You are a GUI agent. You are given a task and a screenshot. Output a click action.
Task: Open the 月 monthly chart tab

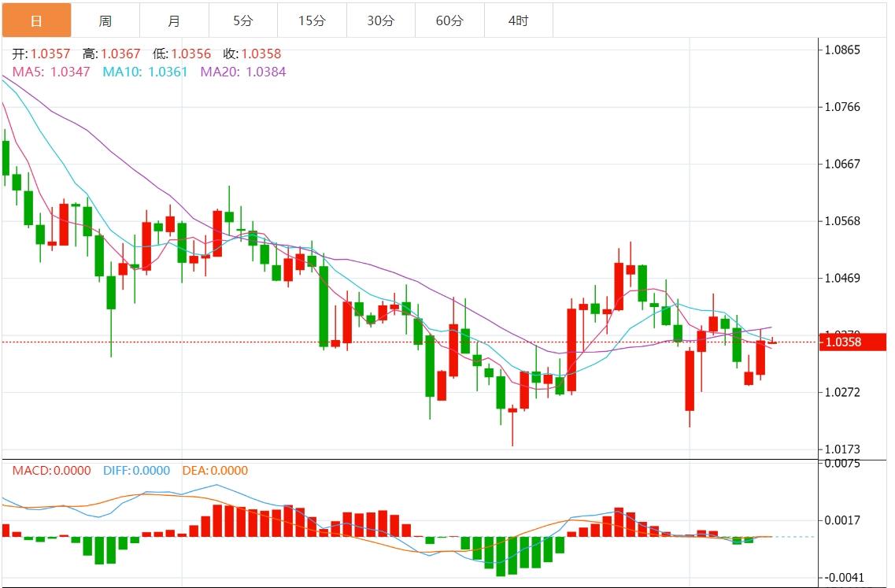pyautogui.click(x=174, y=20)
